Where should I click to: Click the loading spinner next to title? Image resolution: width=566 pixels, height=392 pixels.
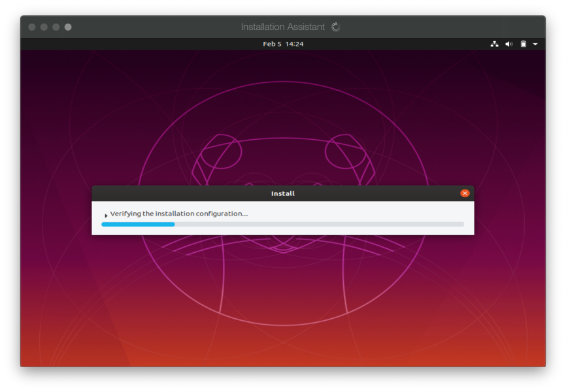(336, 27)
